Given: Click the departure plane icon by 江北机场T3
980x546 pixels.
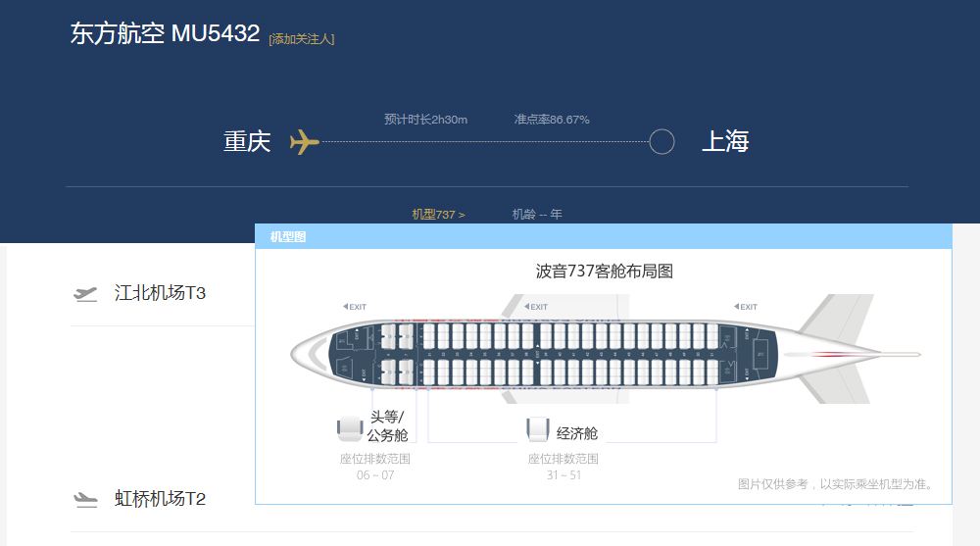Looking at the screenshot, I should click(x=85, y=293).
